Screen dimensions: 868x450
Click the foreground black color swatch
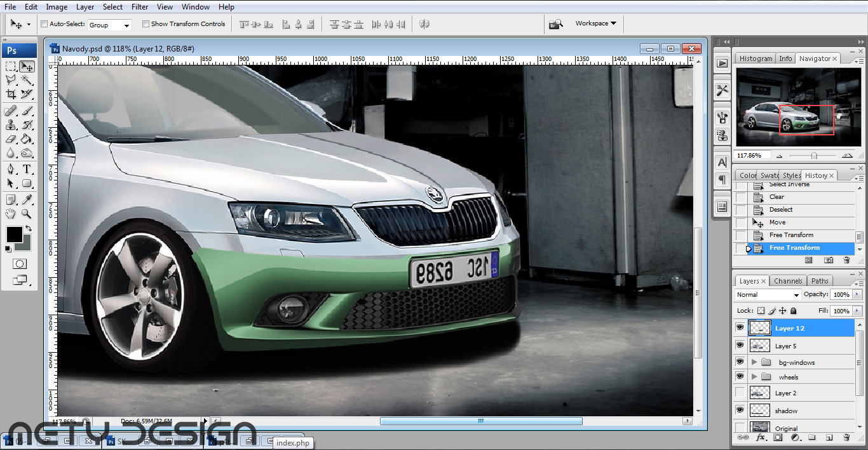pyautogui.click(x=13, y=235)
